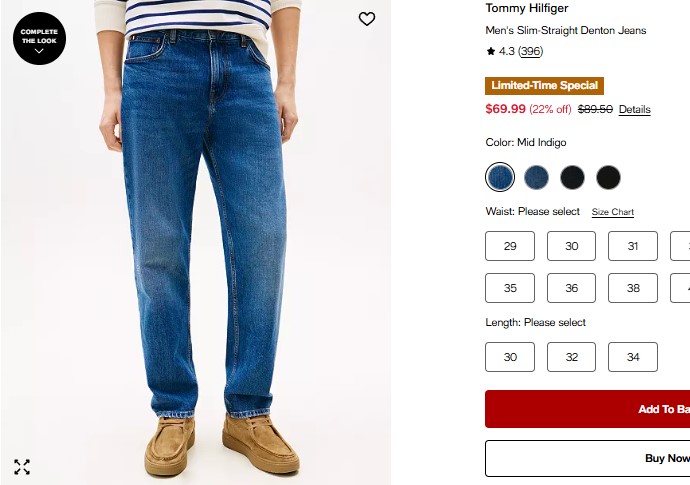Select length 32
This screenshot has width=690, height=485.
571,357
